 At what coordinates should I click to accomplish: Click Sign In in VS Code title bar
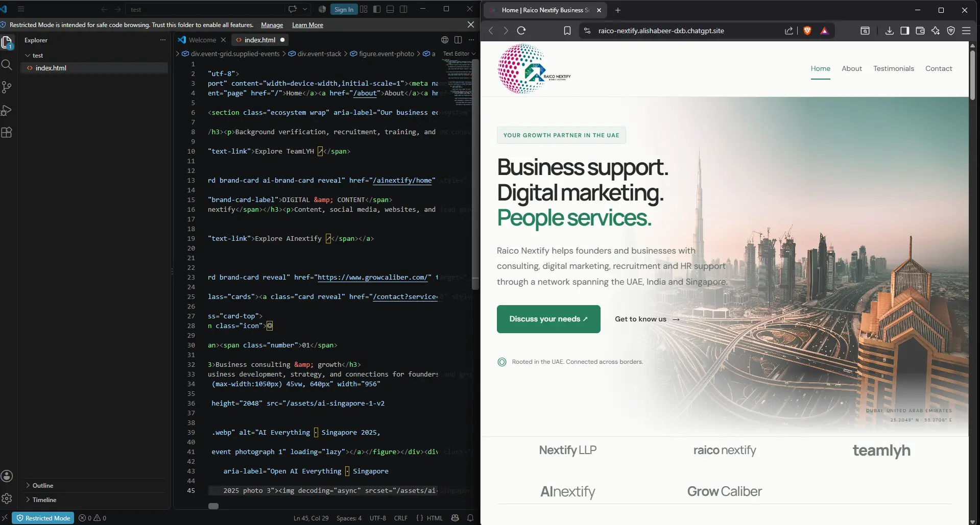tap(344, 9)
